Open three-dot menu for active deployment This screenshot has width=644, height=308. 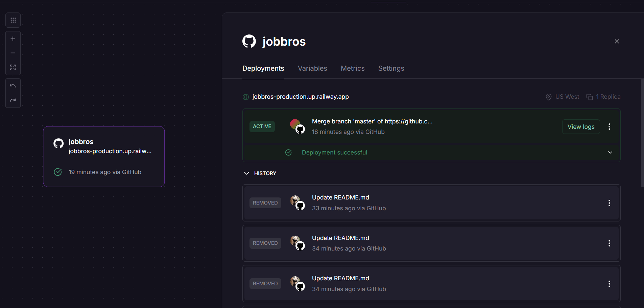click(x=609, y=127)
